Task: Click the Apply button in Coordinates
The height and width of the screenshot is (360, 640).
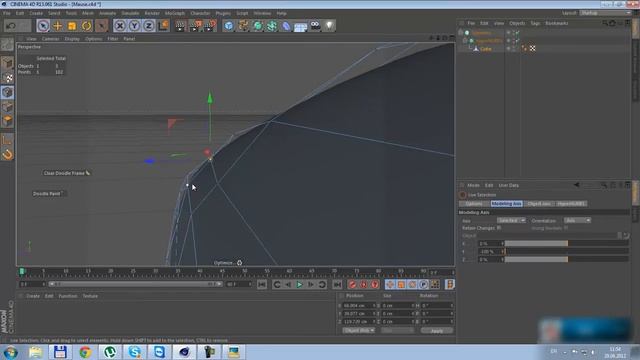Action: (x=437, y=331)
